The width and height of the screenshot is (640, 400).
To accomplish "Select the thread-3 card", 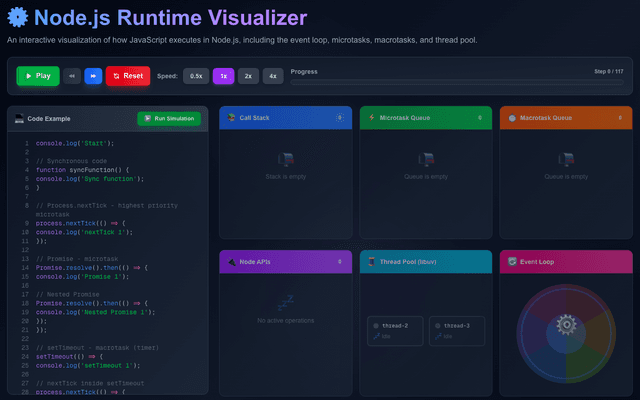I will coord(457,331).
